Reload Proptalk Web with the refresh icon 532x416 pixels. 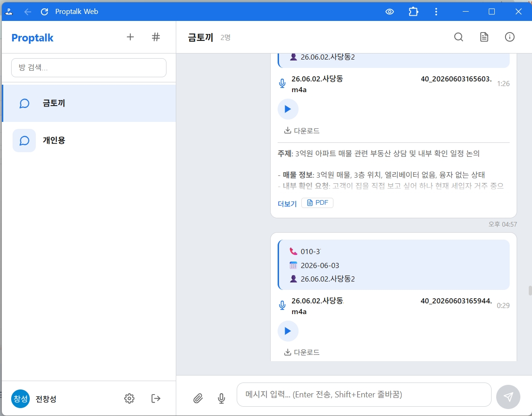click(x=45, y=12)
